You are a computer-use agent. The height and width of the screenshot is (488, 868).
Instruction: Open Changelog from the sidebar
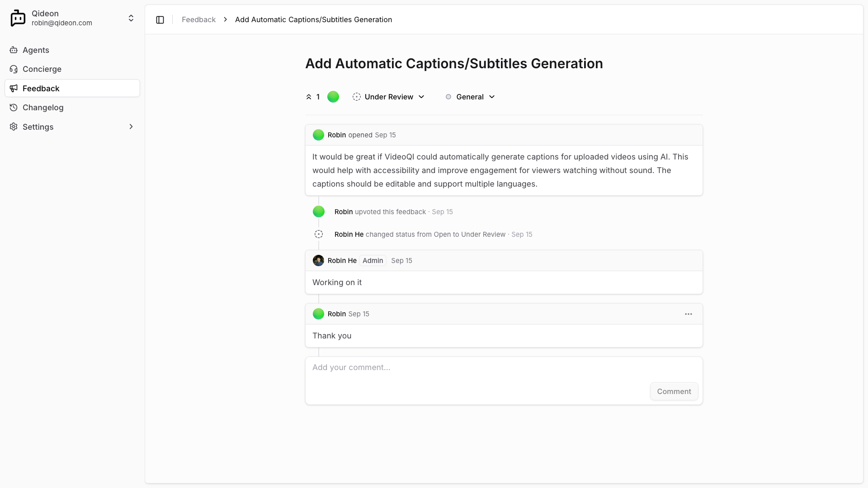point(43,108)
